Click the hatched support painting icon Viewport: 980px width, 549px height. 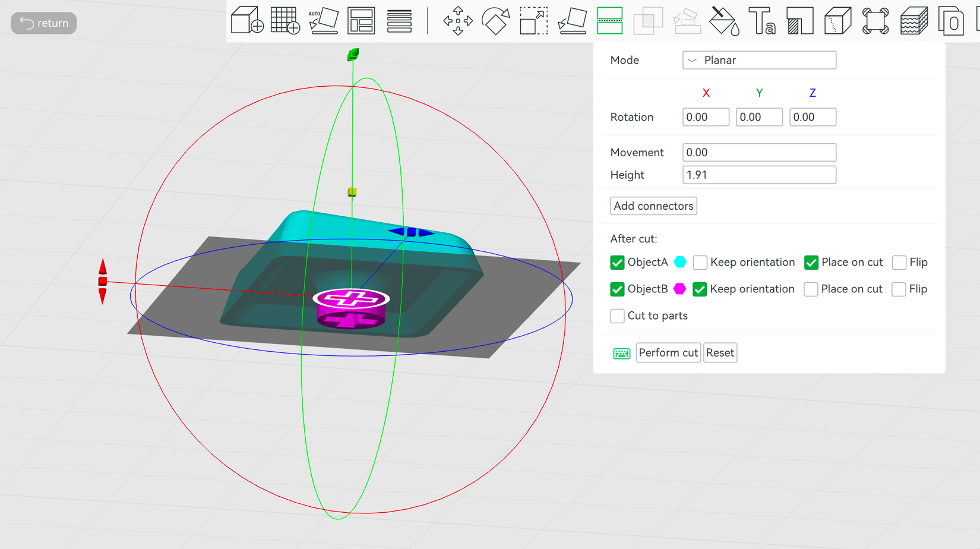[800, 21]
